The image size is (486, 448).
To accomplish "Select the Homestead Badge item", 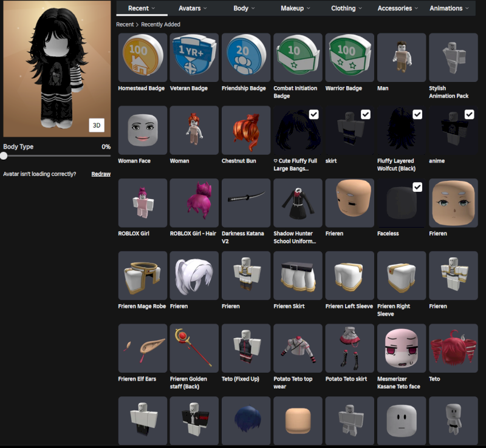I will click(x=143, y=58).
